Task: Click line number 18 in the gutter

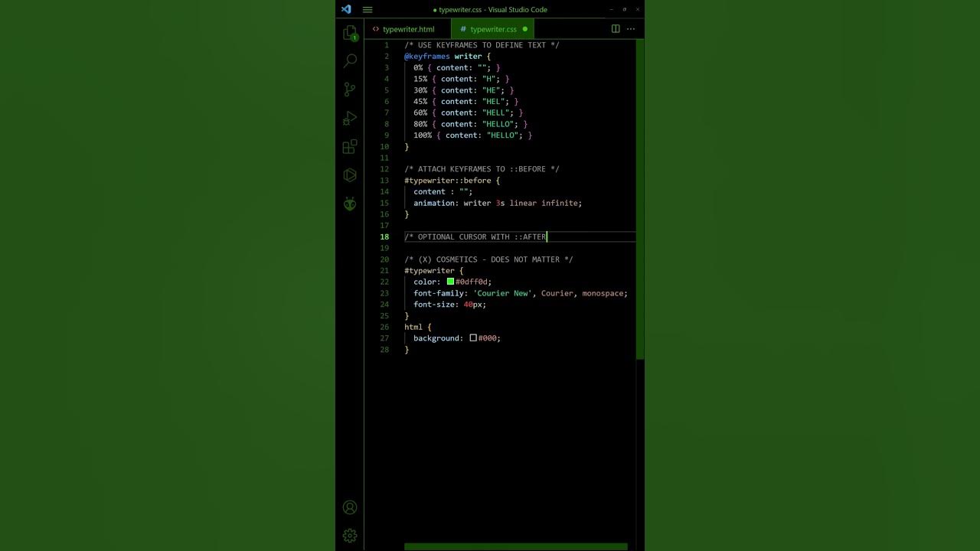Action: pos(384,236)
